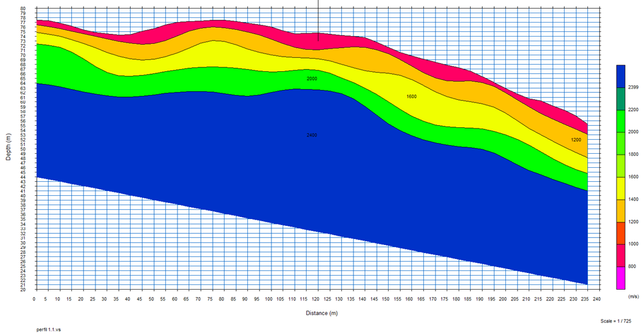Click distance axis tick label 120
The width and height of the screenshot is (644, 335).
coord(316,299)
